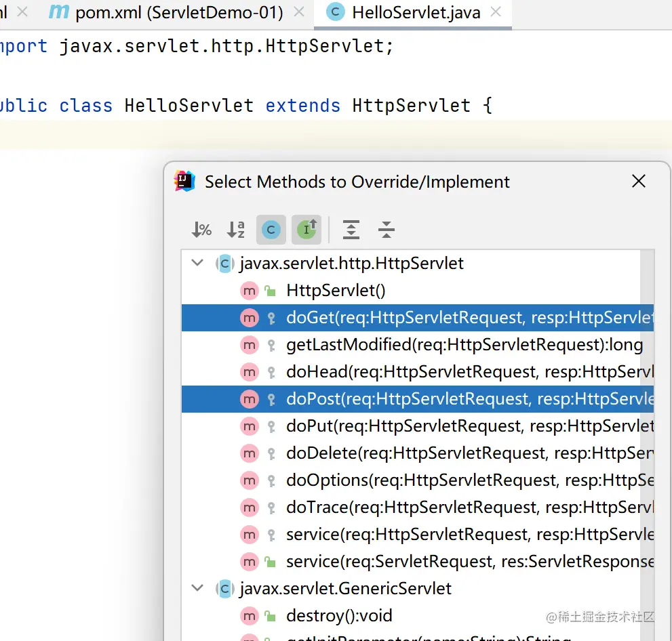Viewport: 672px width, 641px height.
Task: Click public lock icon beside HttpServlet()
Action: click(x=270, y=291)
